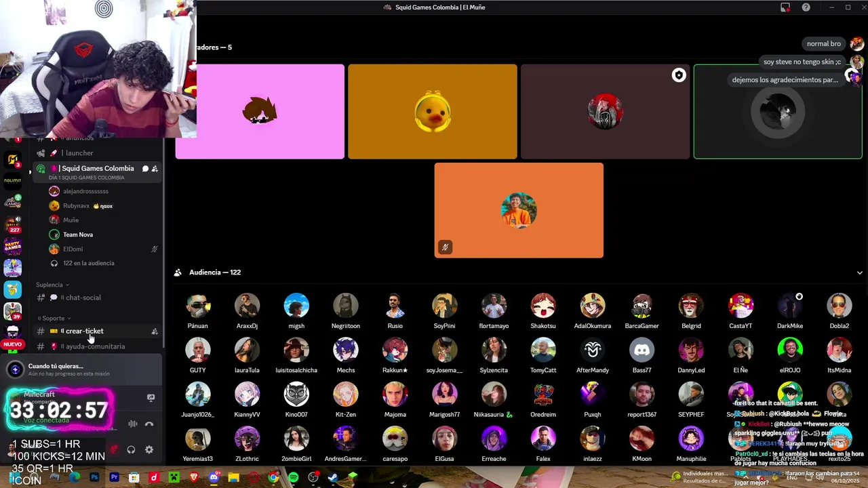This screenshot has height=488, width=868.
Task: Disconnect from voice with the hang-up icon
Action: pyautogui.click(x=149, y=424)
